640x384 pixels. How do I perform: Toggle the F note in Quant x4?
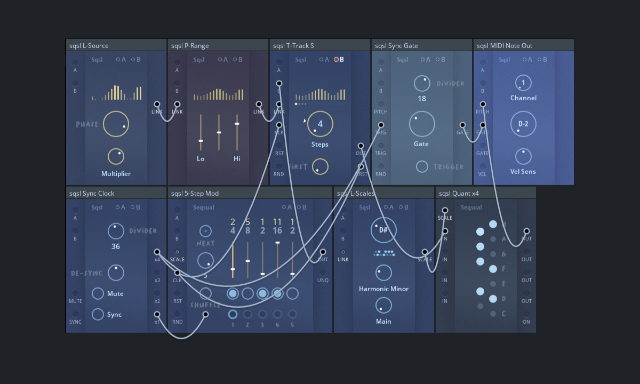coord(493,269)
